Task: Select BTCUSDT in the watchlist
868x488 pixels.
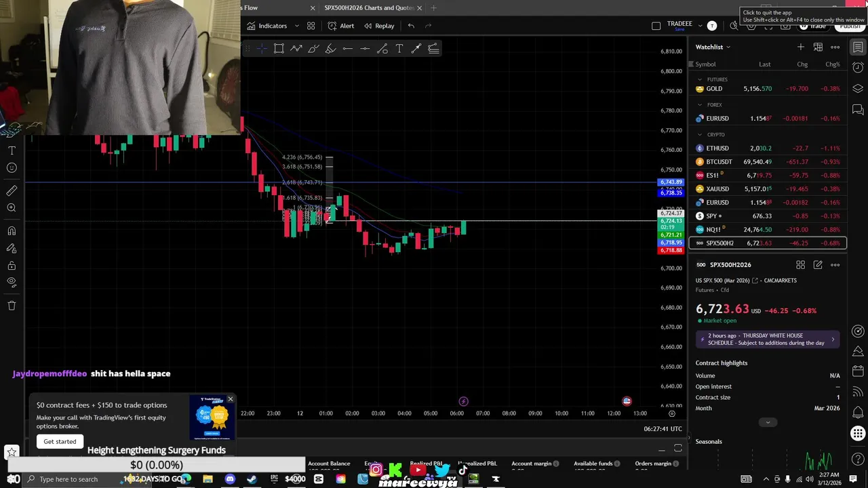Action: (768, 162)
